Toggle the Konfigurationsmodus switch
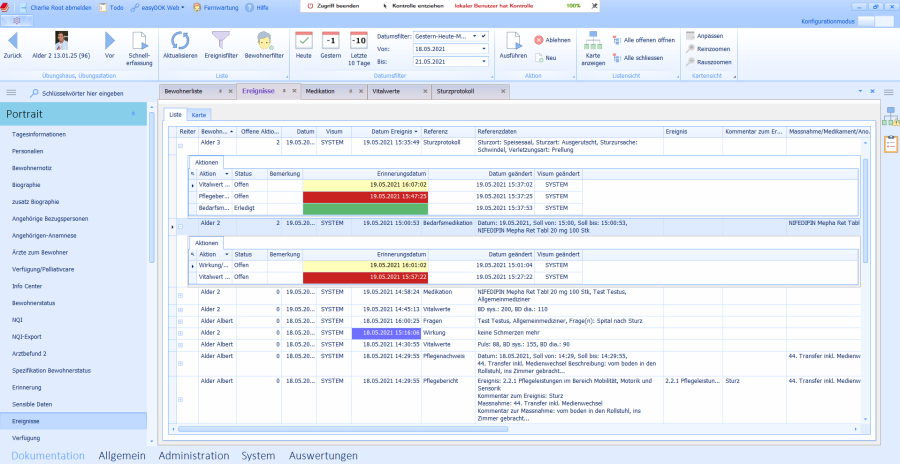The image size is (900, 464). [x=874, y=21]
